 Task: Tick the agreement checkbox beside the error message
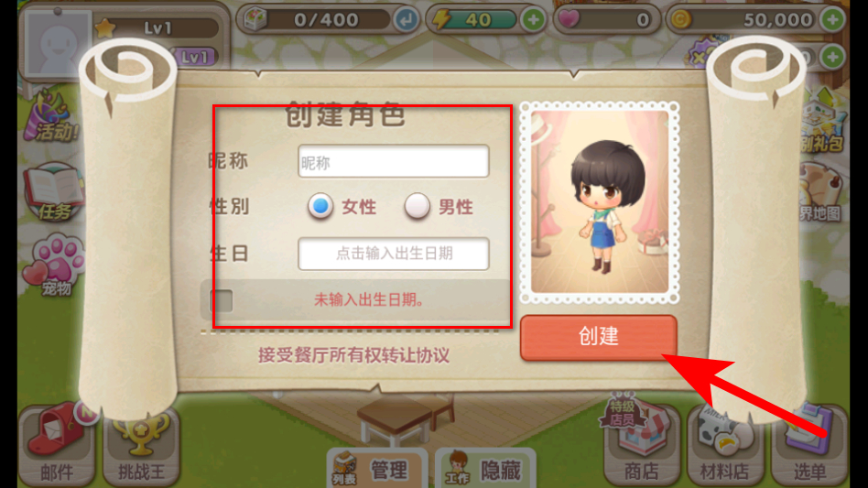tap(221, 300)
